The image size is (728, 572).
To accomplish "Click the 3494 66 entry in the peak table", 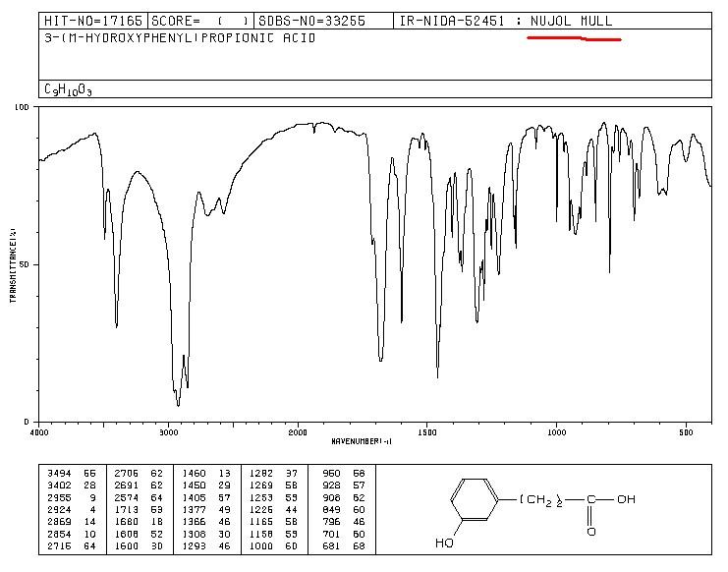I will (x=72, y=473).
